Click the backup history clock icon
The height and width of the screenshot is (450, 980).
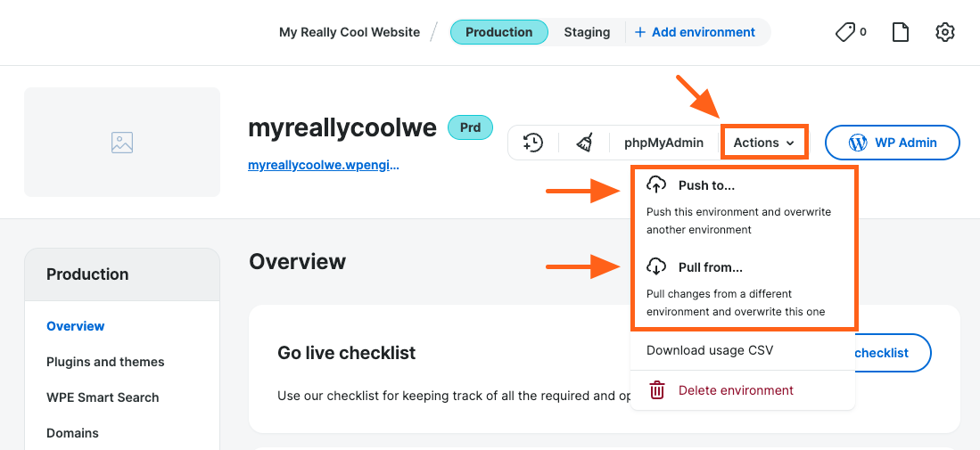pyautogui.click(x=533, y=143)
